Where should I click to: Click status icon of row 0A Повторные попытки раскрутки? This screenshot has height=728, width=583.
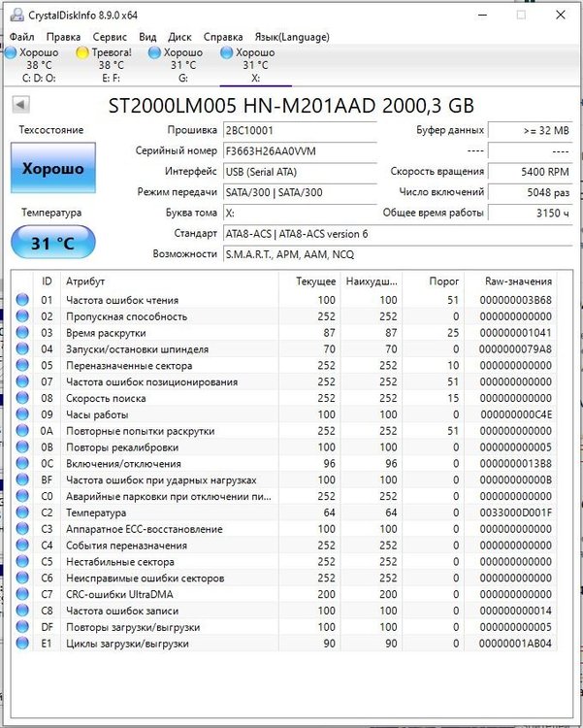coord(22,431)
